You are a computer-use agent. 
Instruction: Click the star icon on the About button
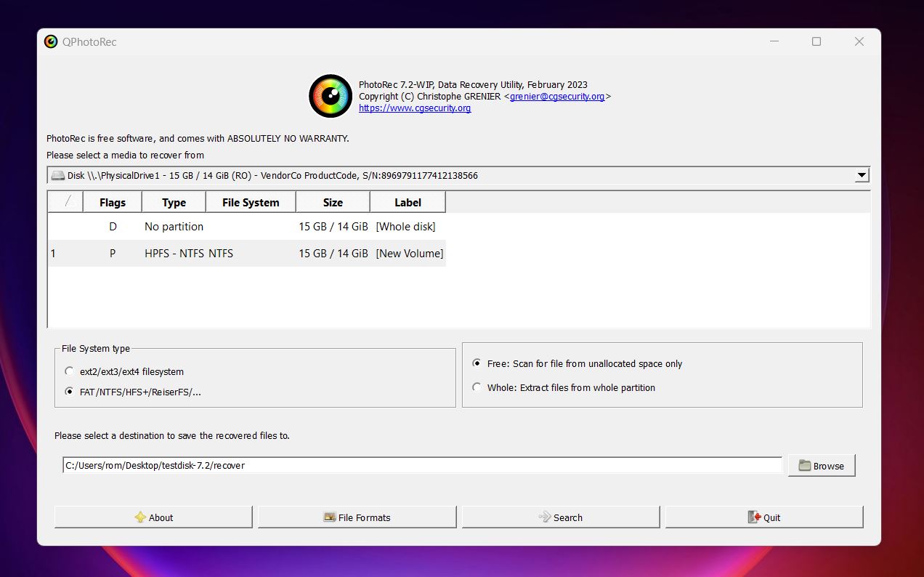click(x=140, y=517)
